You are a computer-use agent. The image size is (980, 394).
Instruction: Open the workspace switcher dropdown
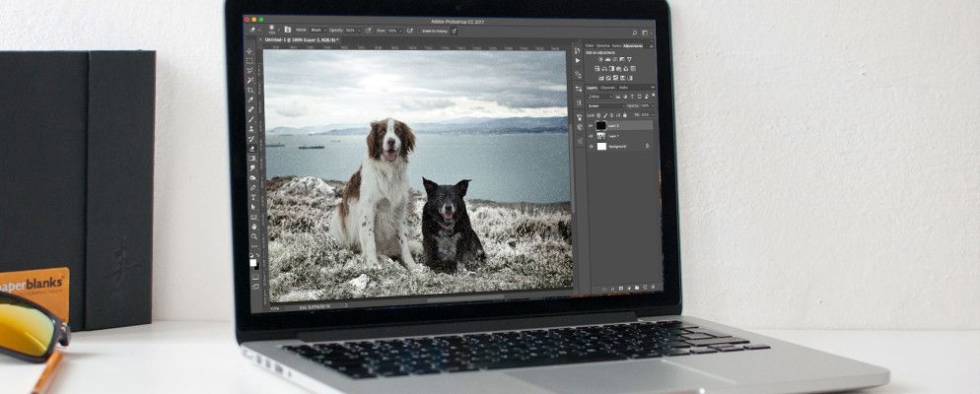pos(646,33)
